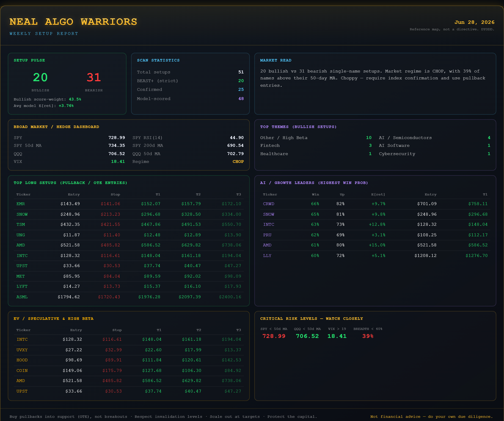The width and height of the screenshot is (504, 421).
Task: Click the QQQ value 706.52 in hedge dashboard
Action: 117,153
